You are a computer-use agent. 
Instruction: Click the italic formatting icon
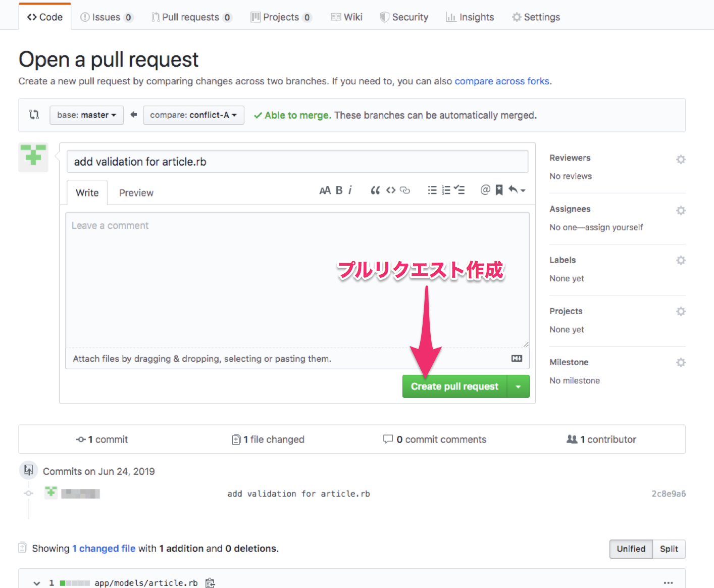pyautogui.click(x=350, y=190)
